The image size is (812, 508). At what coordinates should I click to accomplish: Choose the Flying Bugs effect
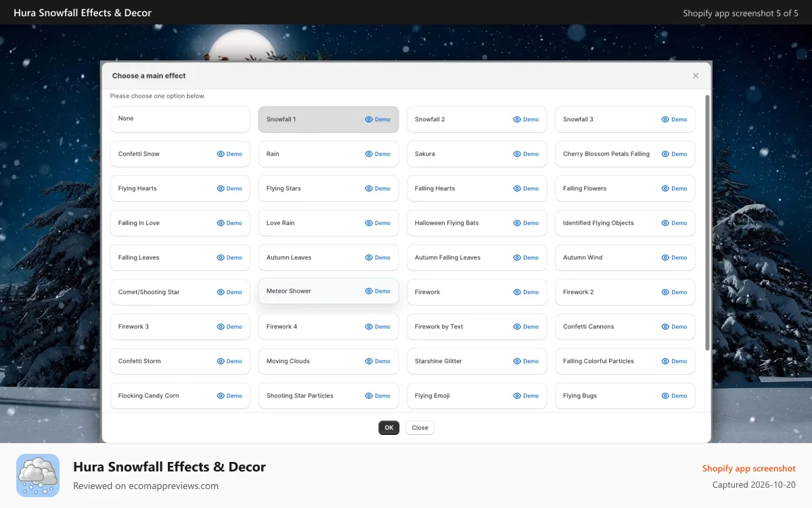(x=625, y=396)
